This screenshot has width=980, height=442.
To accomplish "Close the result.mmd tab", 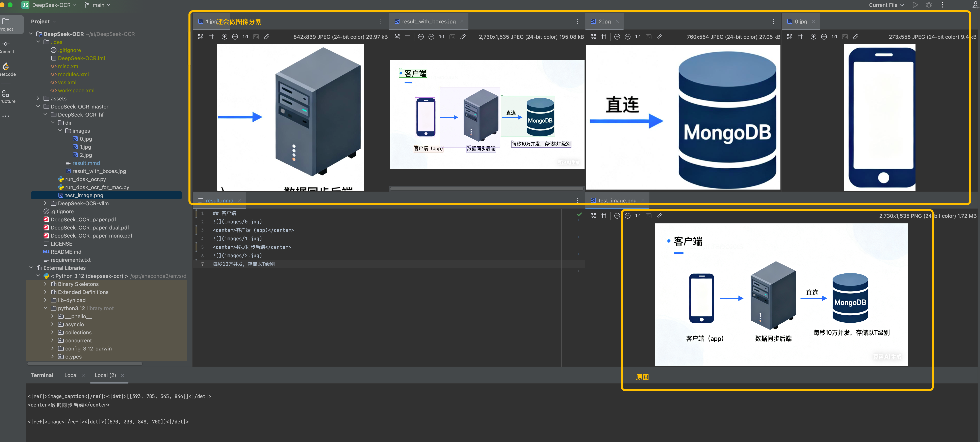I will pyautogui.click(x=240, y=201).
